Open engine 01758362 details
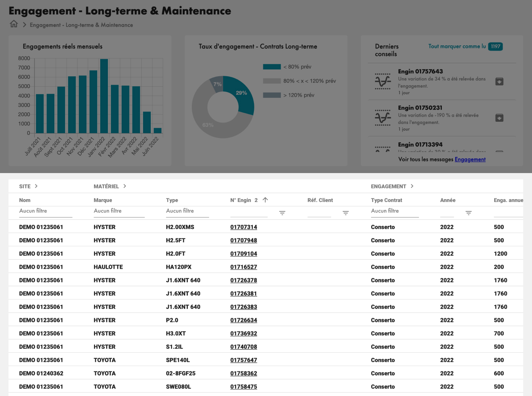 (244, 373)
